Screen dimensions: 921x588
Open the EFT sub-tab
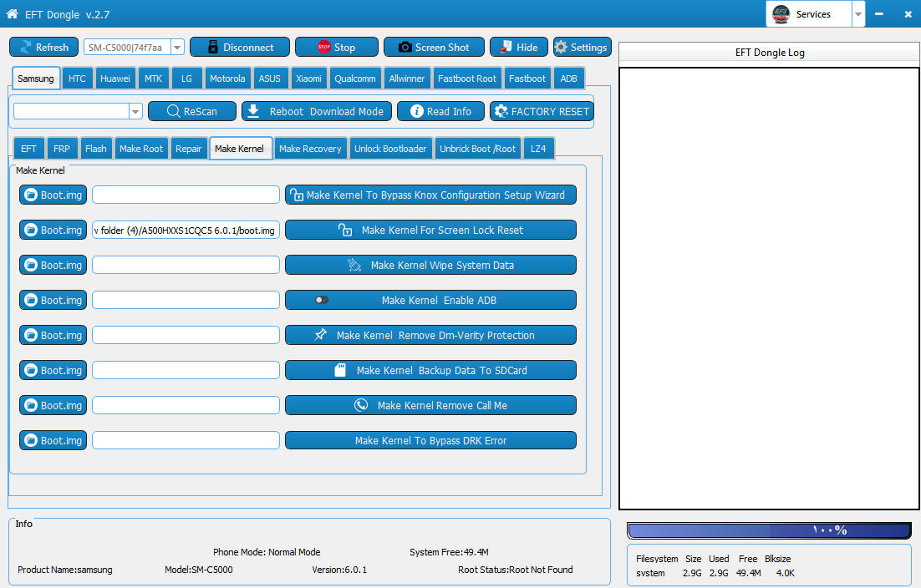[28, 149]
